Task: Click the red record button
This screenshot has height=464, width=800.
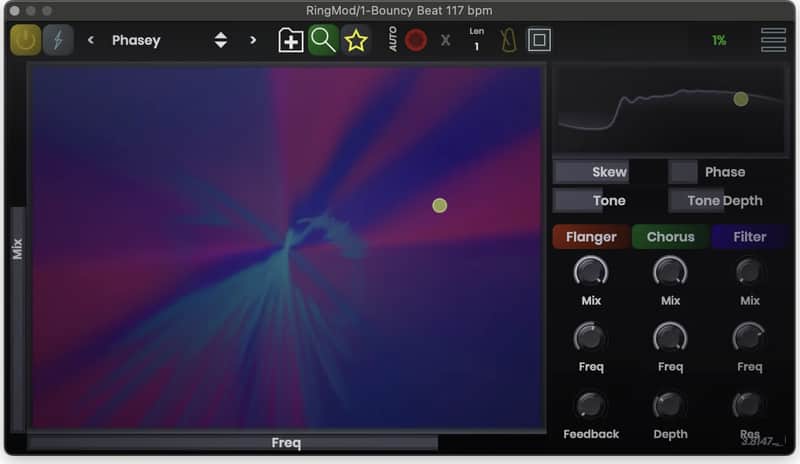Action: 416,40
